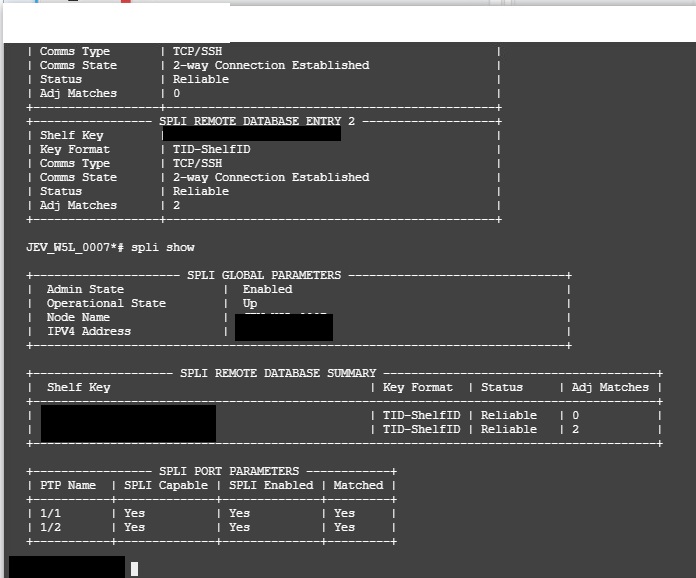
Task: Click 'Comms State' label in entry with 0 matches
Action: [79, 65]
